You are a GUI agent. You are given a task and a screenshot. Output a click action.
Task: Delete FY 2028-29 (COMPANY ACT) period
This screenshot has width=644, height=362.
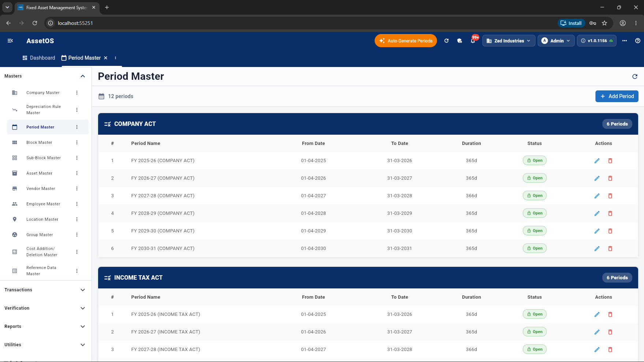pos(610,213)
